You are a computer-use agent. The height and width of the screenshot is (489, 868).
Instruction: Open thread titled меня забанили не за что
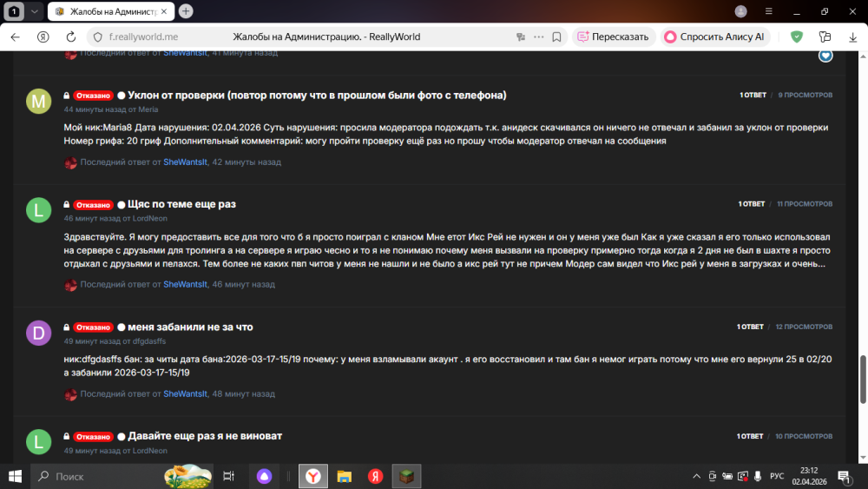pyautogui.click(x=190, y=327)
